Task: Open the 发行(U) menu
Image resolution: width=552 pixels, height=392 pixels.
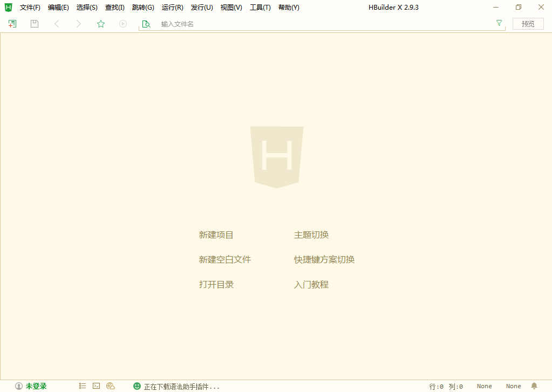Action: (202, 8)
